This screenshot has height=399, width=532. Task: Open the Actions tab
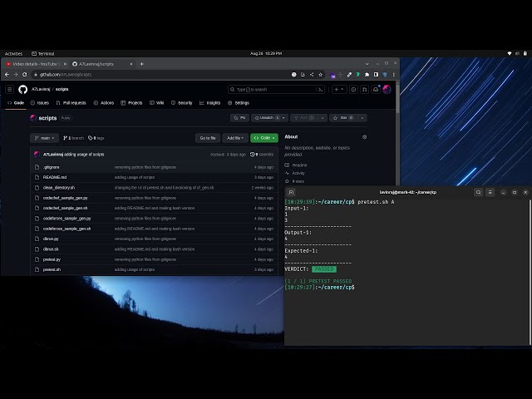104,103
